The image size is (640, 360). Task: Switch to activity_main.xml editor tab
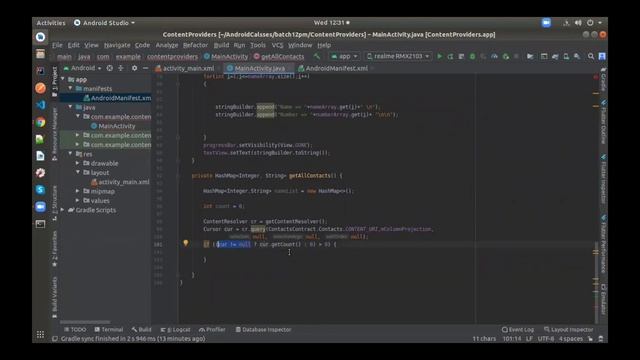[x=184, y=68]
